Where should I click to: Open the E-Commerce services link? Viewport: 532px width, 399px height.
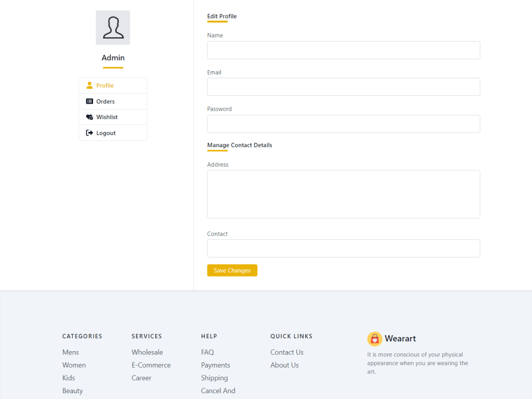(x=151, y=365)
